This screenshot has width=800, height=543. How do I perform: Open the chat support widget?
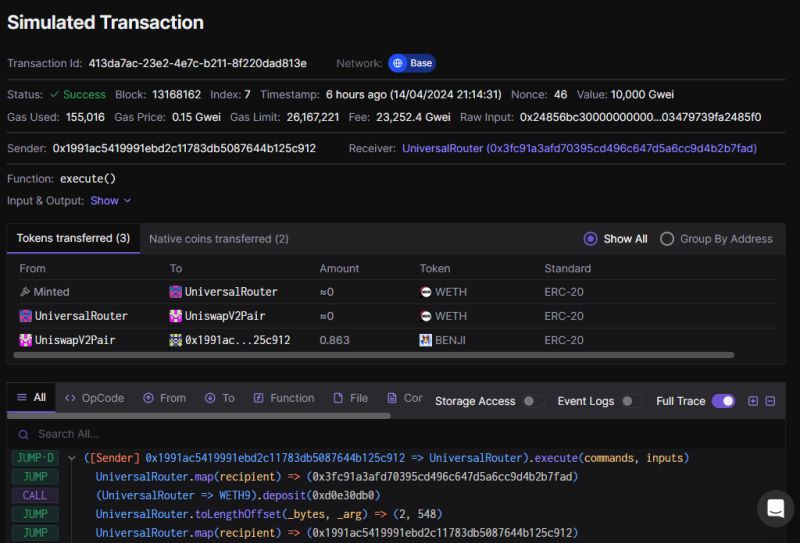point(776,508)
